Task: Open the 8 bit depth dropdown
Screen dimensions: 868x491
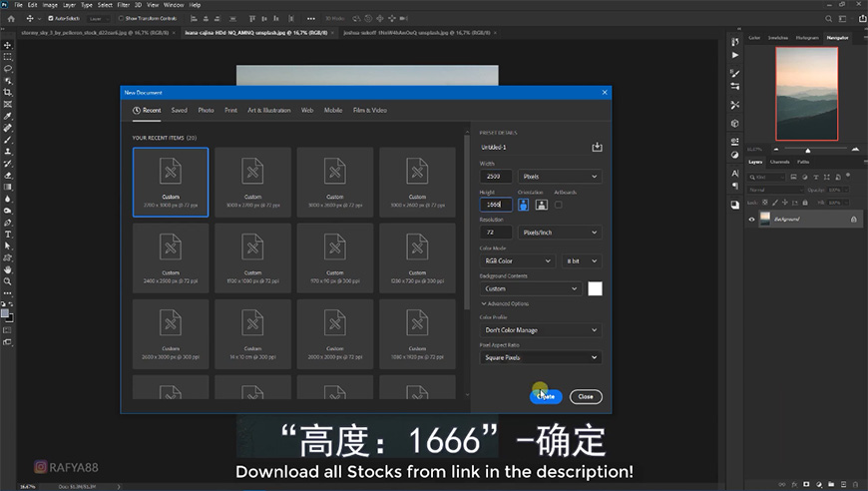Action: (x=582, y=260)
